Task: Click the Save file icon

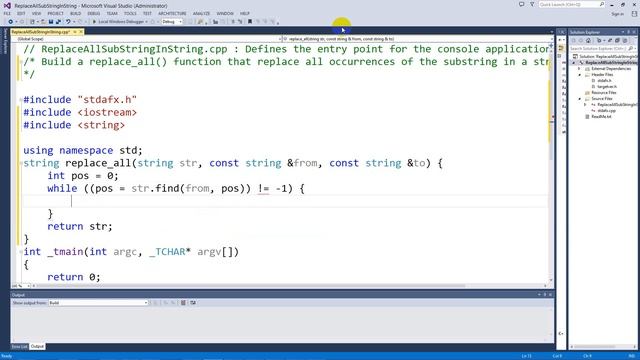Action: (51, 22)
